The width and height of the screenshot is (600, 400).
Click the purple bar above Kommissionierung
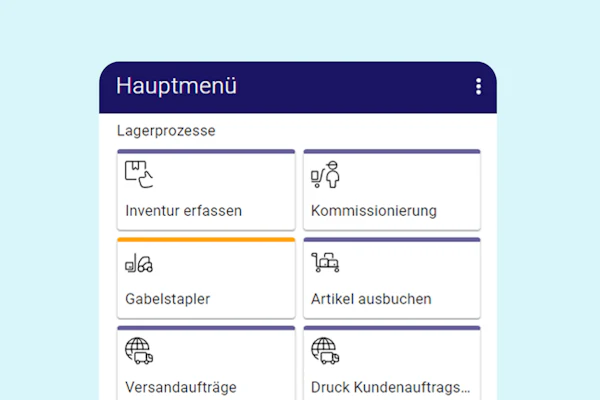tap(392, 152)
